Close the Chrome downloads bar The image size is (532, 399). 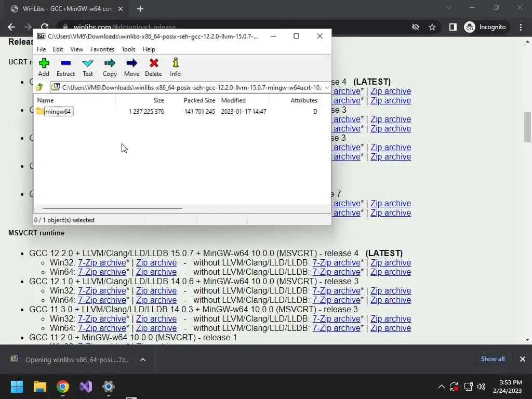[523, 359]
